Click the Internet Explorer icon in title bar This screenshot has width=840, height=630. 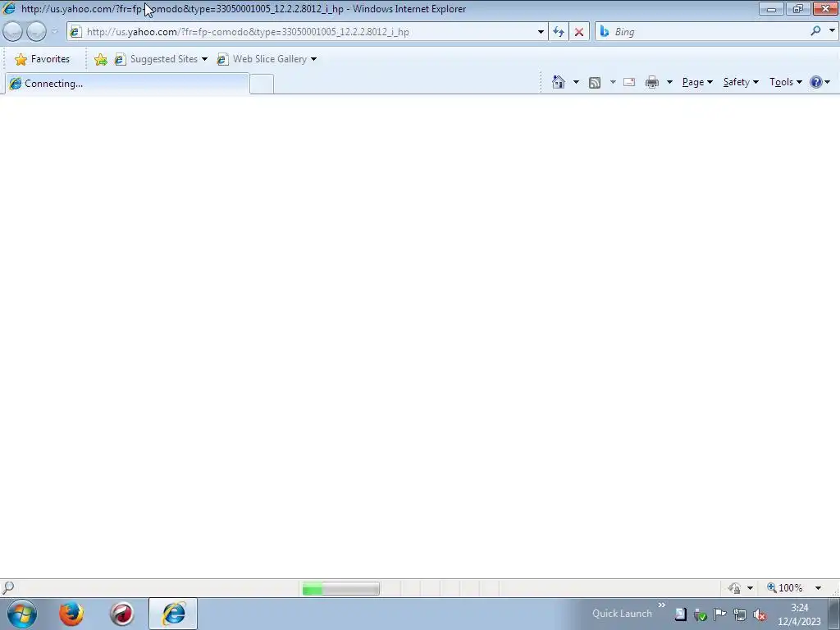pyautogui.click(x=8, y=8)
